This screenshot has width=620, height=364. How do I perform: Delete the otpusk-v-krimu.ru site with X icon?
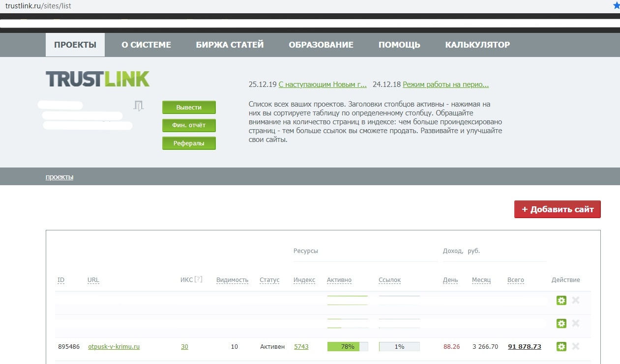[x=576, y=347]
